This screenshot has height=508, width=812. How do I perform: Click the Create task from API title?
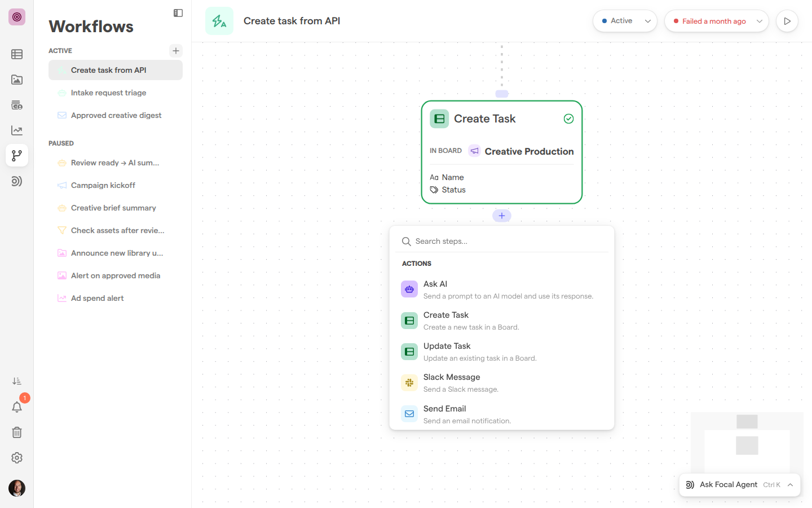pos(292,21)
